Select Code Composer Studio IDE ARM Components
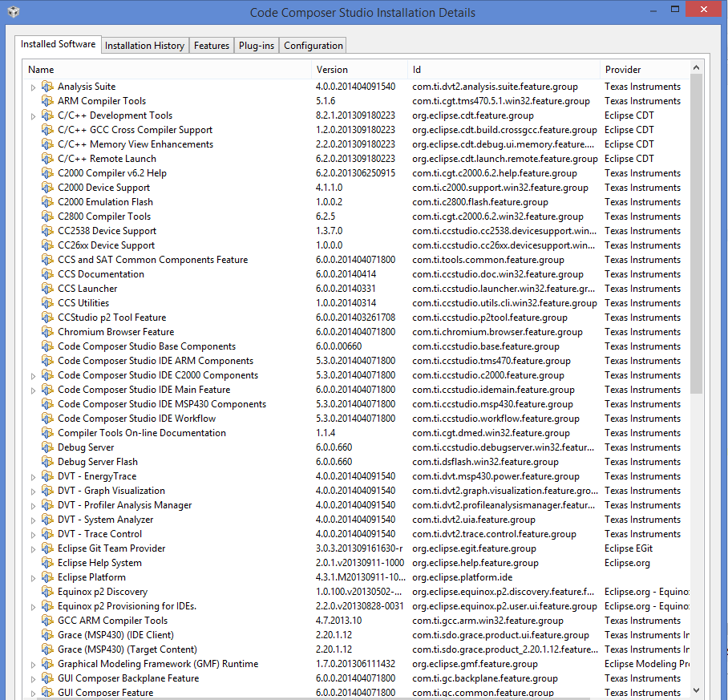Viewport: 728px width, 700px height. (x=357, y=361)
